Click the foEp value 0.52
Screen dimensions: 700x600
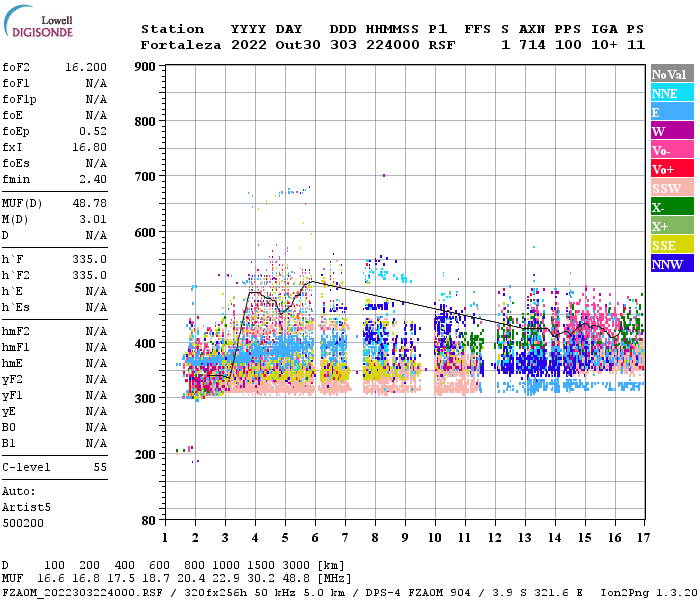[x=93, y=131]
